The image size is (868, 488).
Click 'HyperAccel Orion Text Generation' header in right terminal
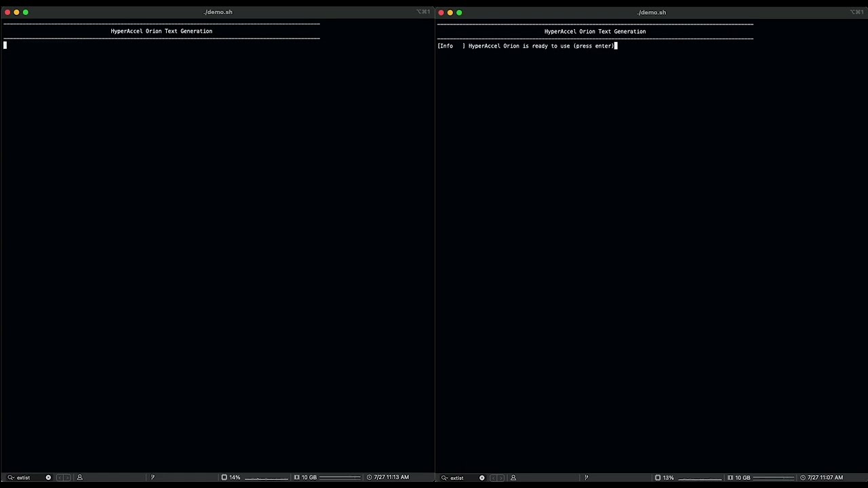595,31
